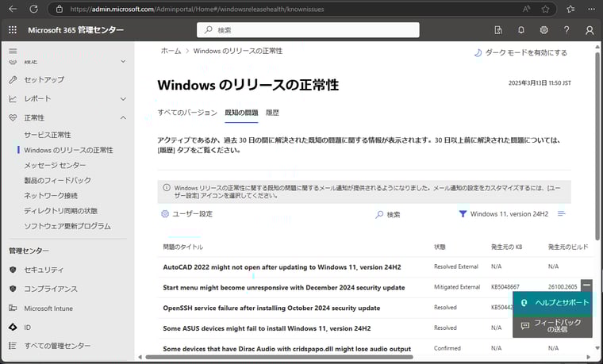
Task: Click the KB5048667 cell
Action: coord(505,287)
